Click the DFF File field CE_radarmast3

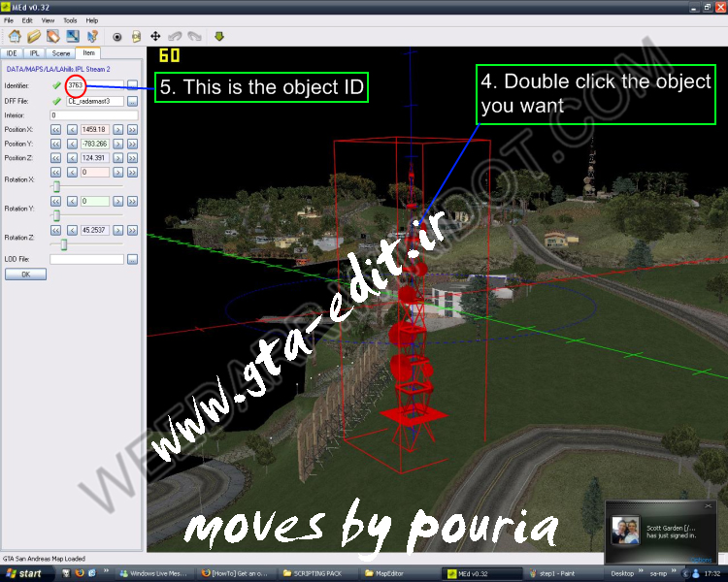coord(95,101)
